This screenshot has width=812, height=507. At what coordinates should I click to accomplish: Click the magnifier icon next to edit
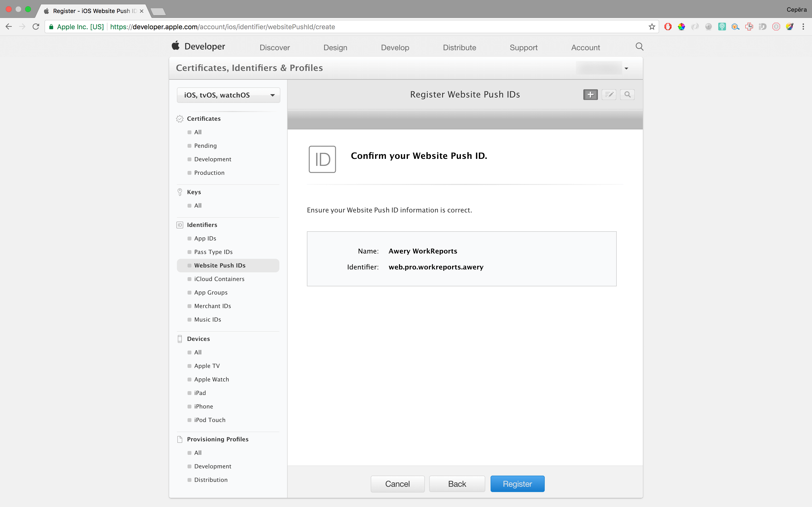627,95
